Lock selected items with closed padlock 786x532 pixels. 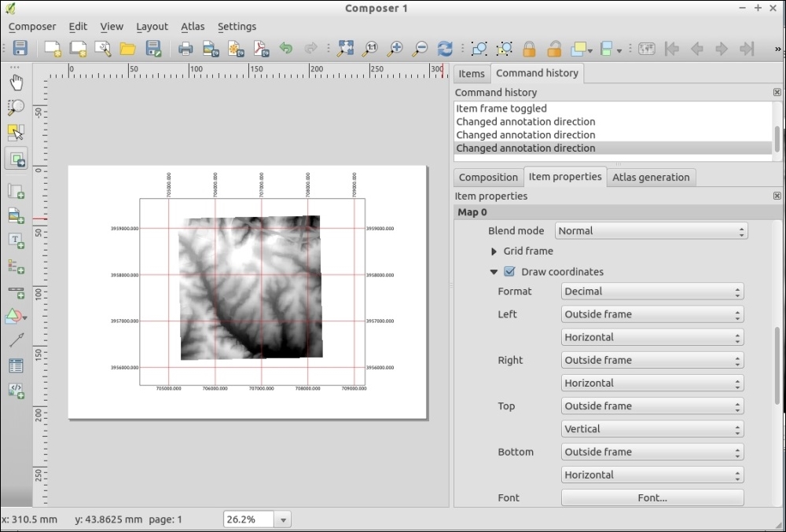click(x=529, y=49)
